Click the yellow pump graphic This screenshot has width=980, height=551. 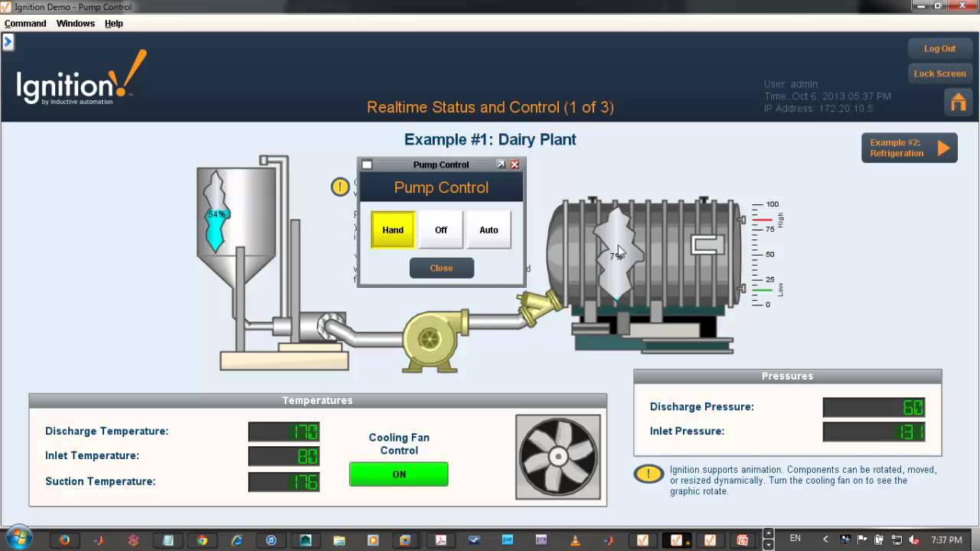[435, 340]
